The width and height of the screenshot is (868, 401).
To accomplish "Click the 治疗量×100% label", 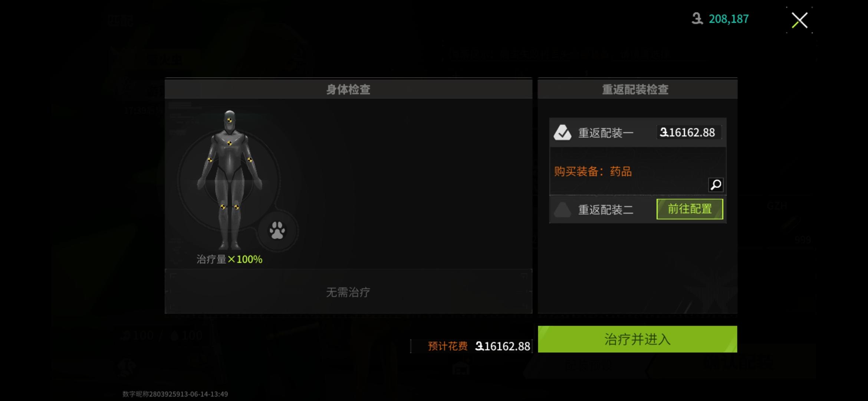I will click(229, 259).
